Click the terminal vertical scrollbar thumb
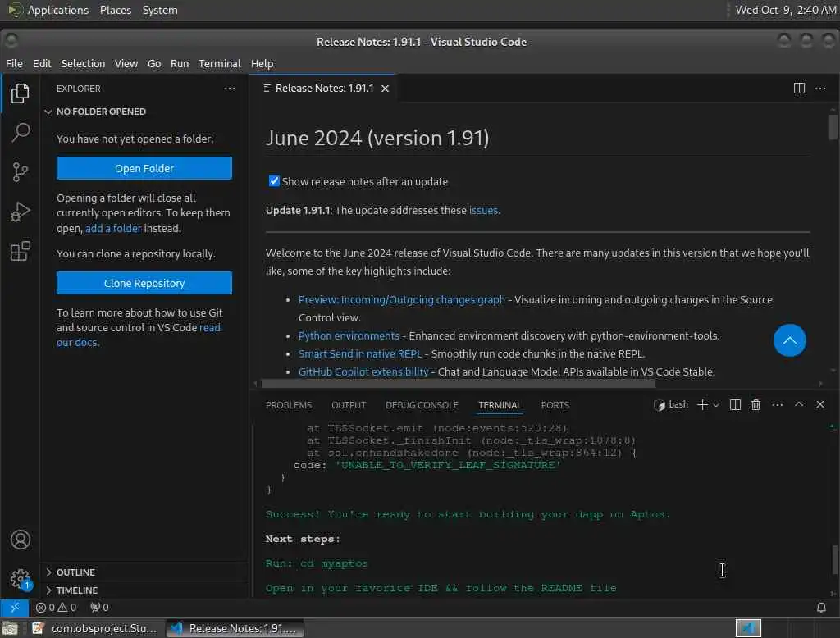This screenshot has width=840, height=638. pos(833,560)
